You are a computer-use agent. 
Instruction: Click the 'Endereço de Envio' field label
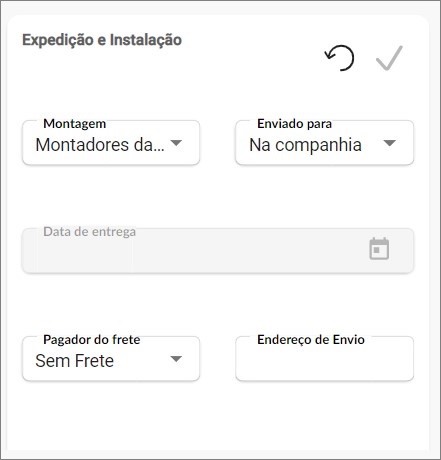(x=311, y=340)
